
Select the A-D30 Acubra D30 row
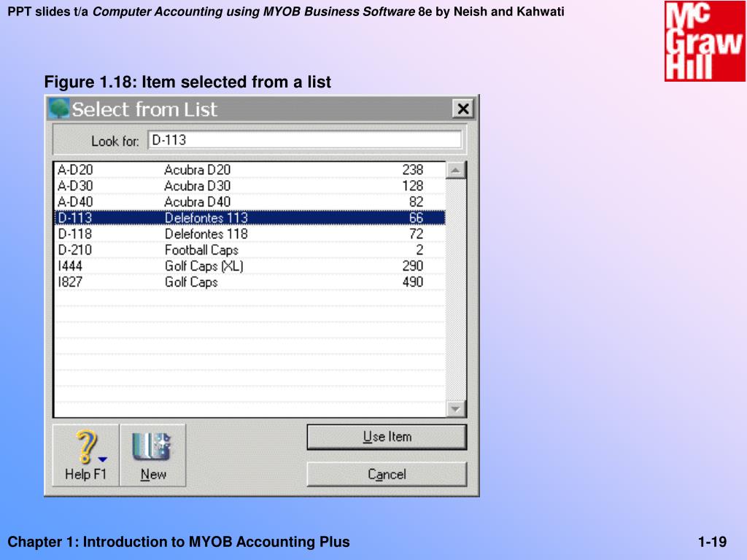pos(250,186)
